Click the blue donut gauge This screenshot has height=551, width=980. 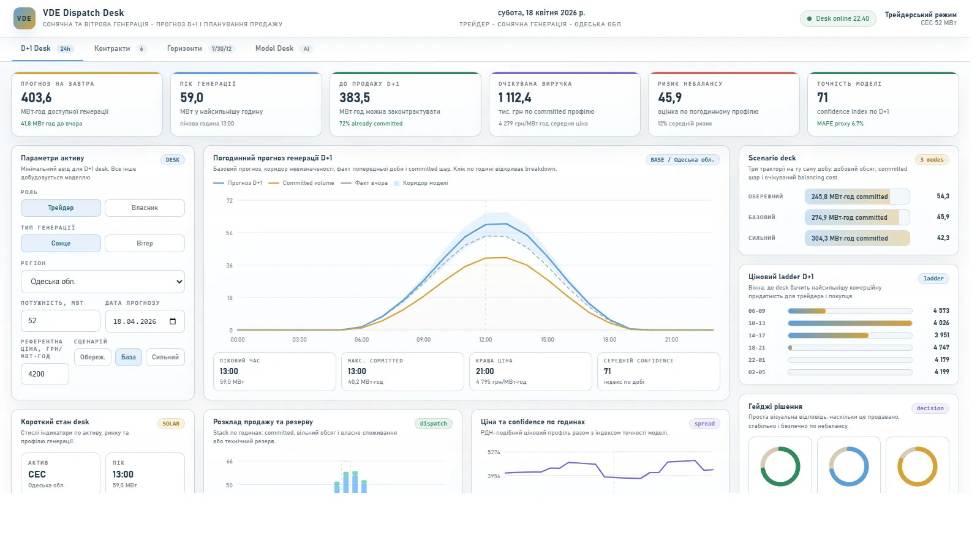[x=849, y=467]
